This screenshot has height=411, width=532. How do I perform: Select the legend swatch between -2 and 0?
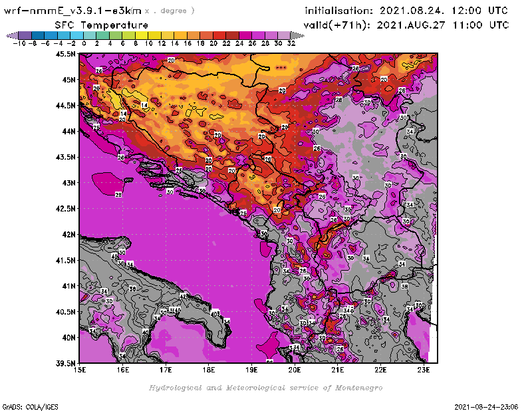point(76,35)
